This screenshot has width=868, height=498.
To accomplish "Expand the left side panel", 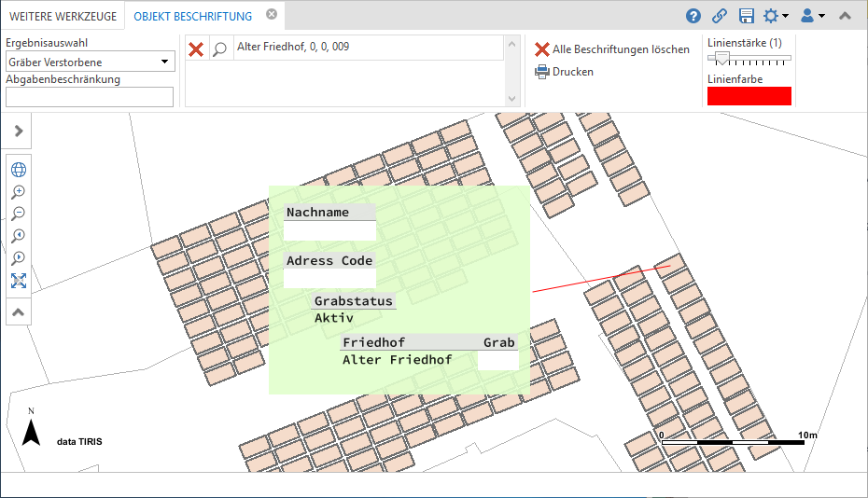I will click(x=18, y=131).
